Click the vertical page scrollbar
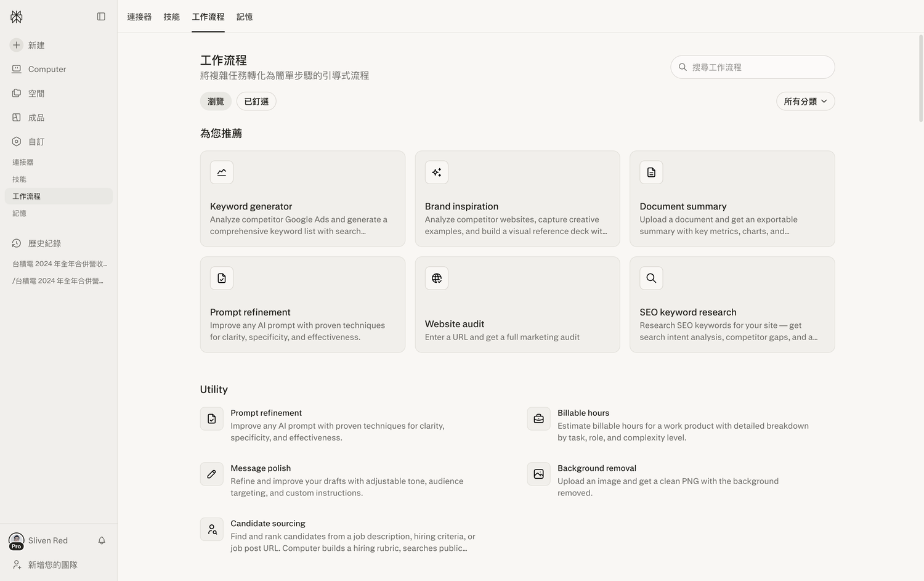 pos(921,78)
